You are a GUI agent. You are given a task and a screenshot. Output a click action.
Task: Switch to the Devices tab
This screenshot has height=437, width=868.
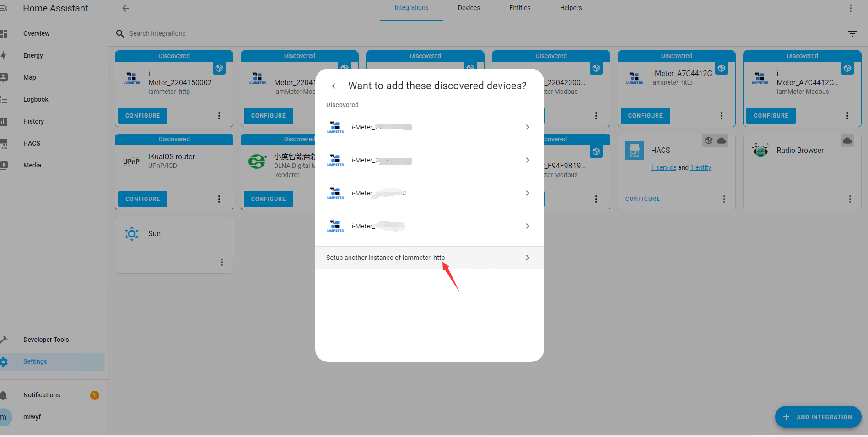tap(469, 8)
